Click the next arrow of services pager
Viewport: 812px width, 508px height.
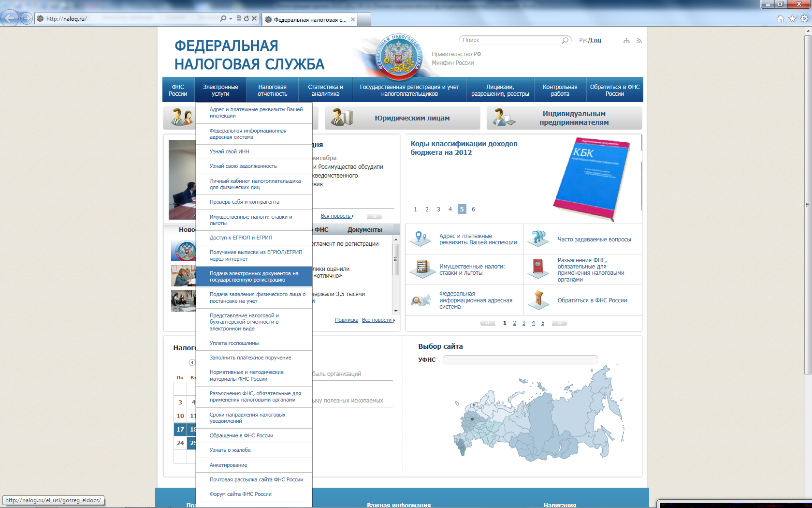coord(559,323)
